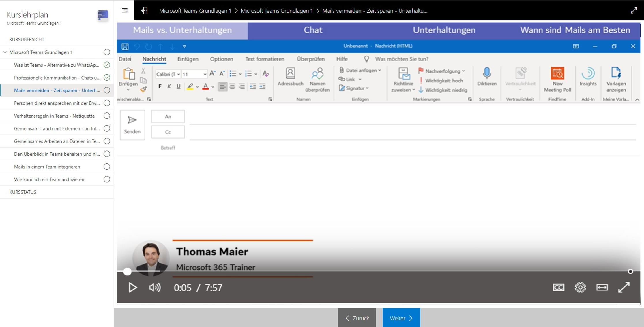
Task: Click the Weiter button
Action: [401, 318]
